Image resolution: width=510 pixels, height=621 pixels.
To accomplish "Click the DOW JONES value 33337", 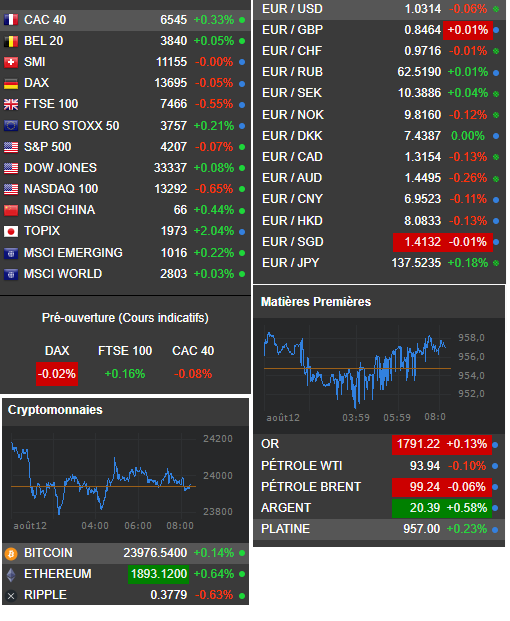I will (x=170, y=168).
